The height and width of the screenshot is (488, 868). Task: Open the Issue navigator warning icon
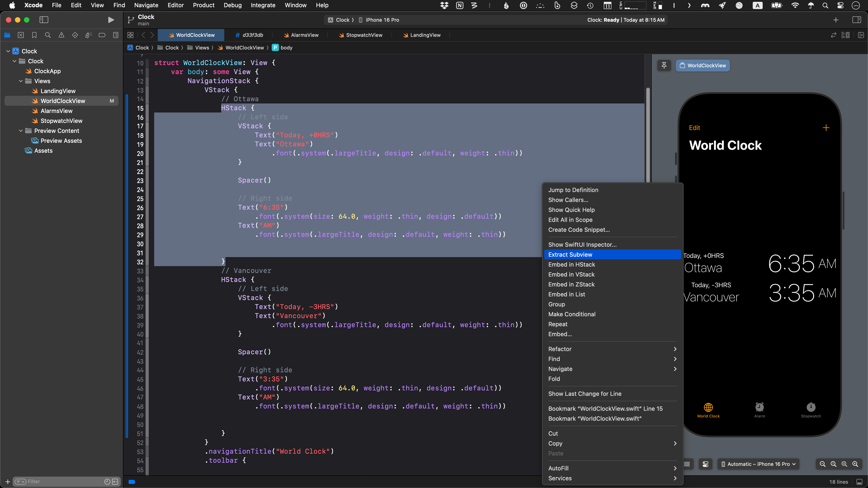tap(61, 35)
